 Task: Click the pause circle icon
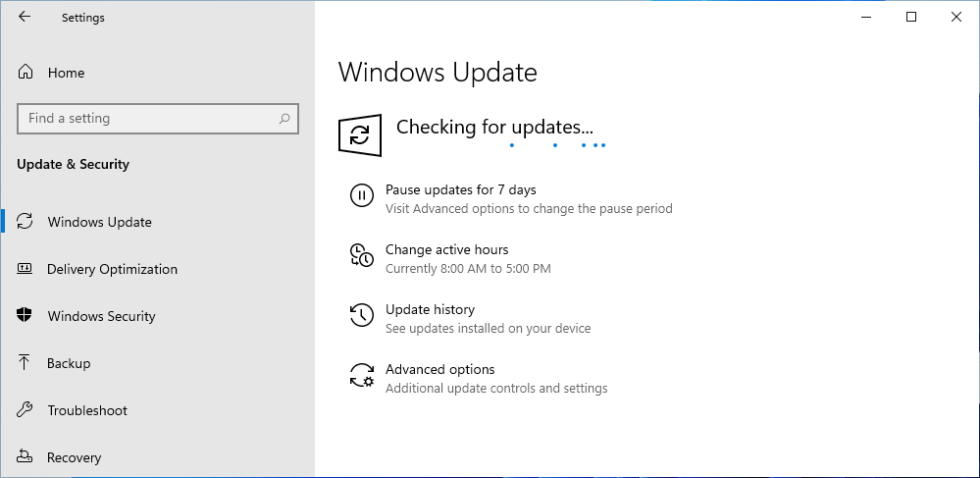361,195
